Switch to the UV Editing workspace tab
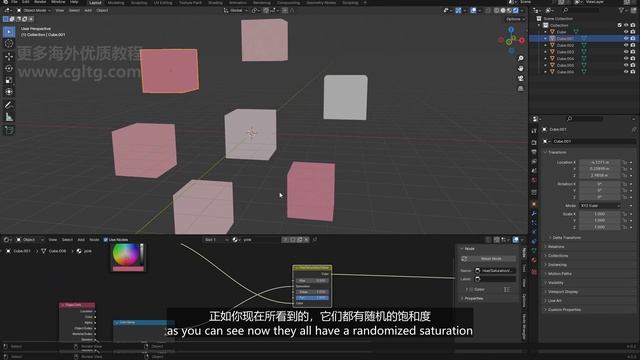Image resolution: width=640 pixels, height=360 pixels. 163,2
